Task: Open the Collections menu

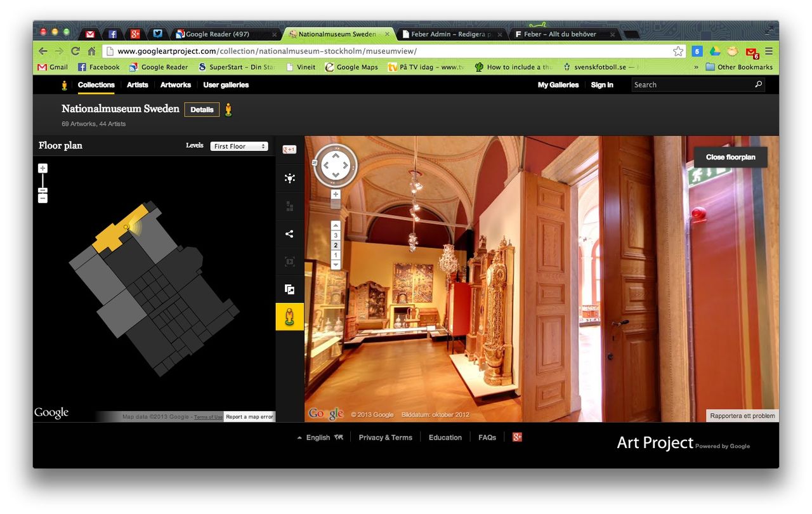Action: 96,84
